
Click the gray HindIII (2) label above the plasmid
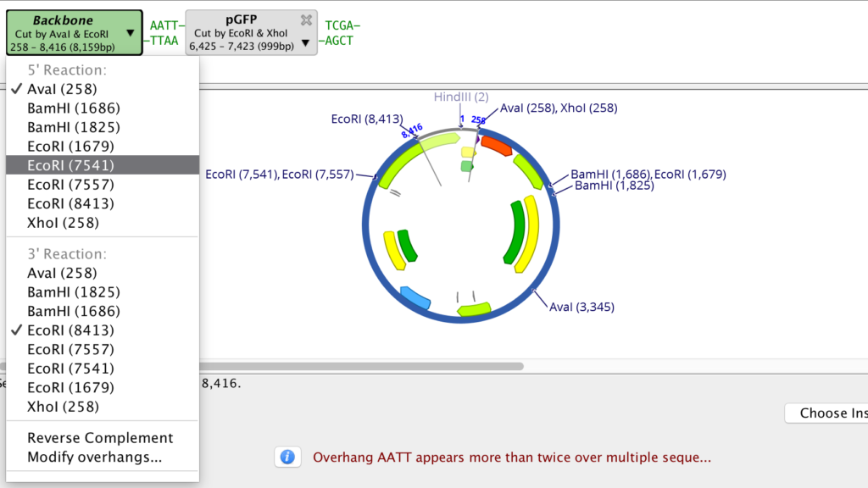[x=460, y=97]
